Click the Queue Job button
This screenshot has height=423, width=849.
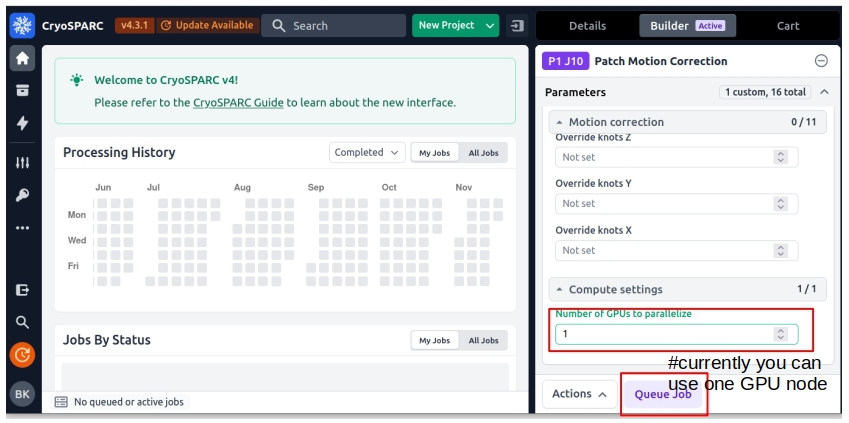(x=662, y=394)
